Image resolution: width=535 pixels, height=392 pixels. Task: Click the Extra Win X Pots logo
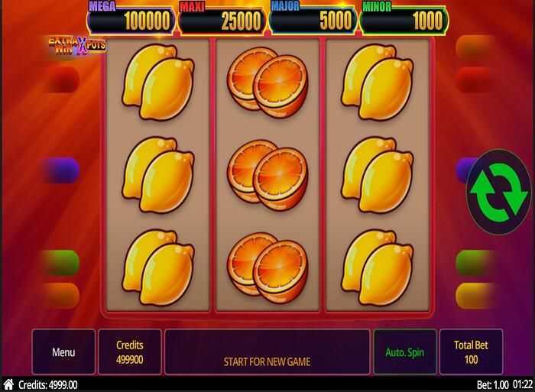[77, 46]
